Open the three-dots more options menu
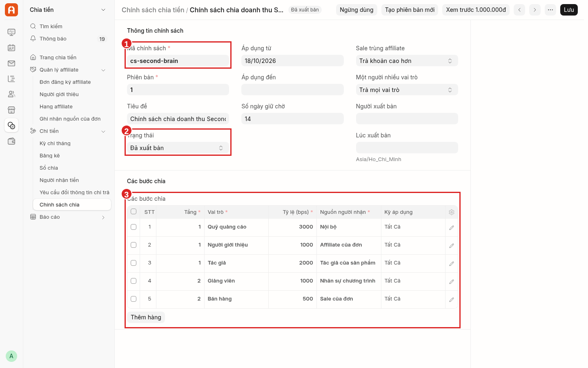 (550, 10)
